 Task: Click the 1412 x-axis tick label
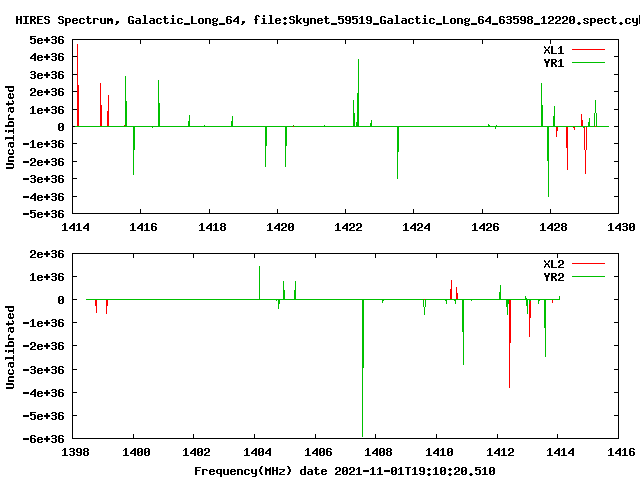click(500, 452)
